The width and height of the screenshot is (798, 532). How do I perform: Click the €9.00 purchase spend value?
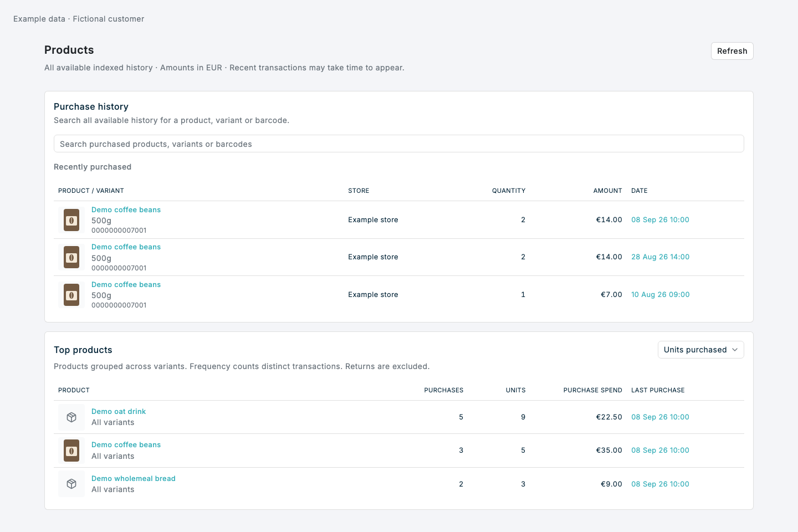[611, 484]
